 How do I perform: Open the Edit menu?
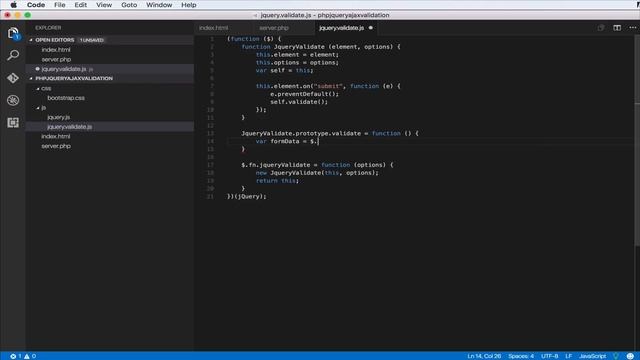pyautogui.click(x=80, y=5)
